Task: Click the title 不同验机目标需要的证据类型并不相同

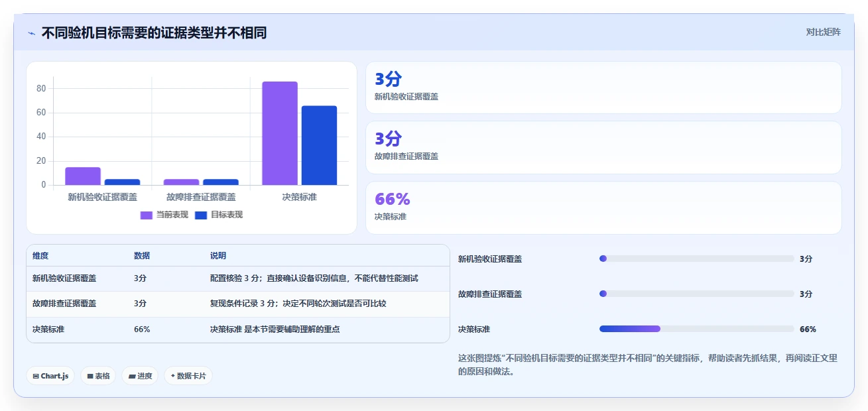Action: [154, 33]
